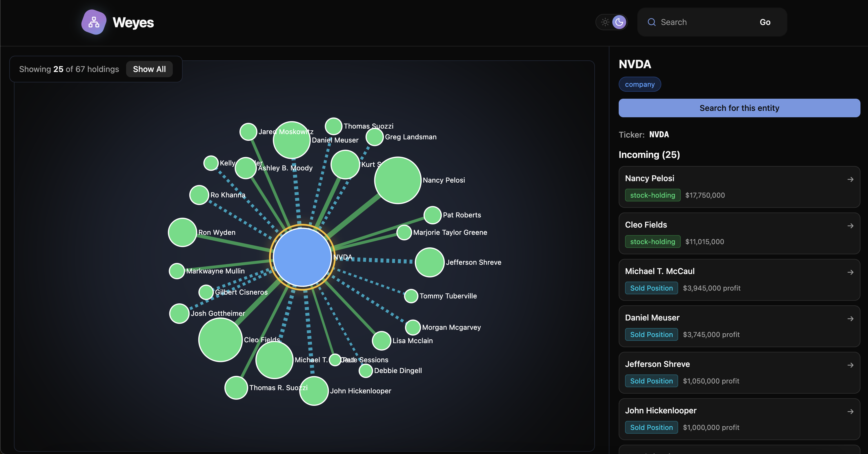Click Search for this entity button
This screenshot has height=454, width=868.
click(x=739, y=108)
